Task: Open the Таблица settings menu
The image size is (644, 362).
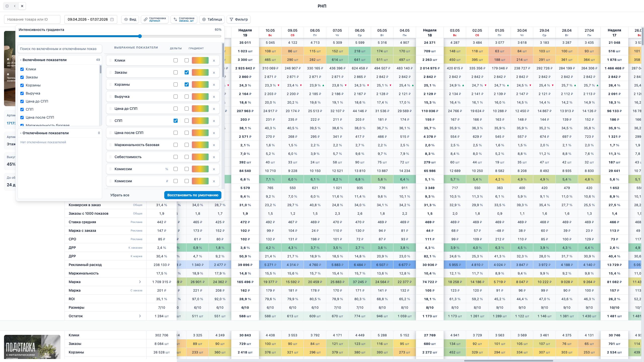Action: tap(212, 19)
